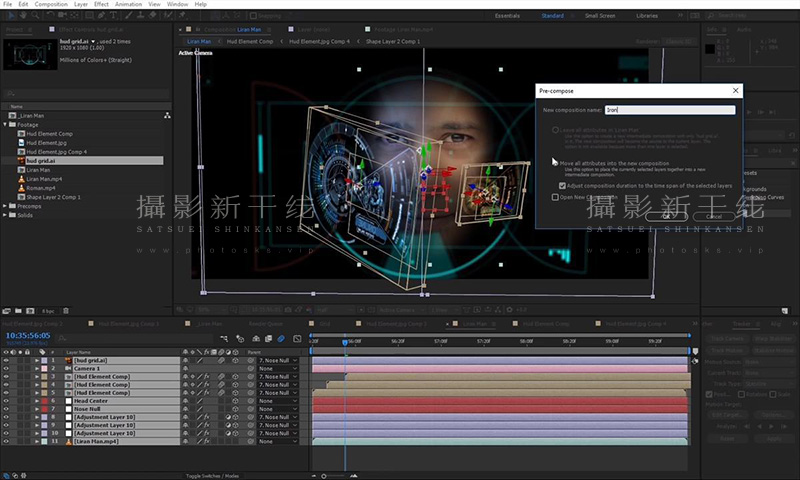Click Toggle Switches / Modes button
Image resolution: width=800 pixels, height=480 pixels.
coord(212,476)
